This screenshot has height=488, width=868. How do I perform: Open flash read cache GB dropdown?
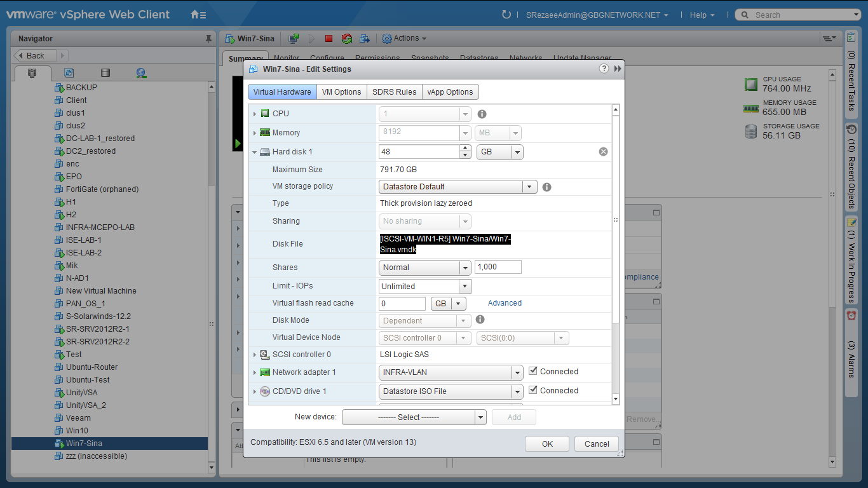coord(449,304)
